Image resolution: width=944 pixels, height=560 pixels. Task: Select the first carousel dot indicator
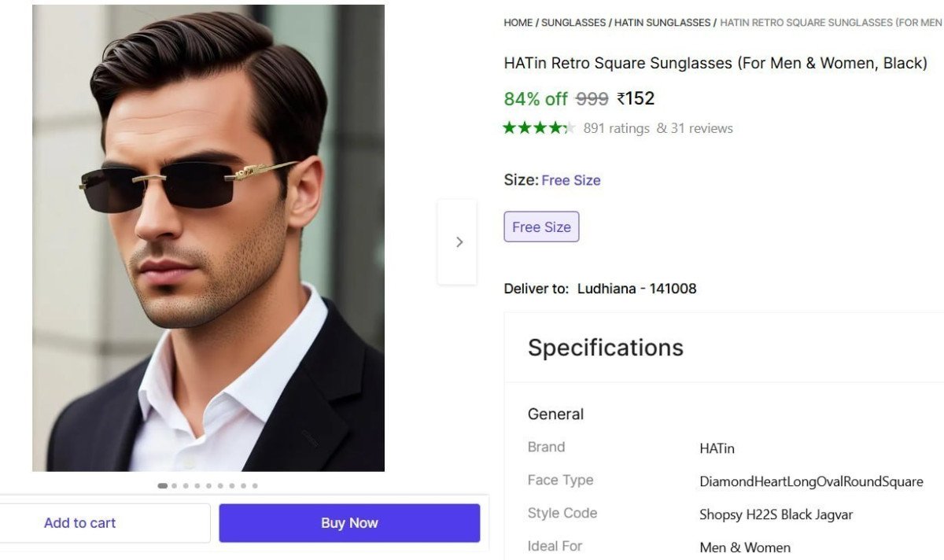[162, 485]
